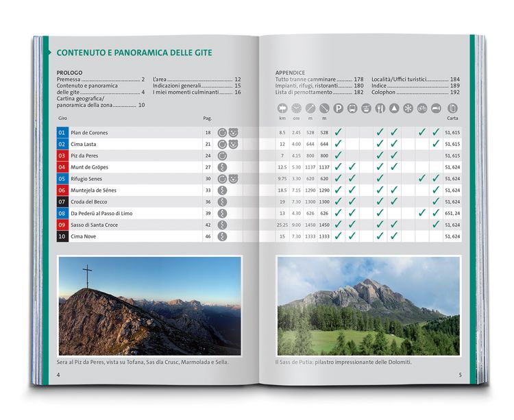Click the parking P icon
514x420 pixels.
339,108
